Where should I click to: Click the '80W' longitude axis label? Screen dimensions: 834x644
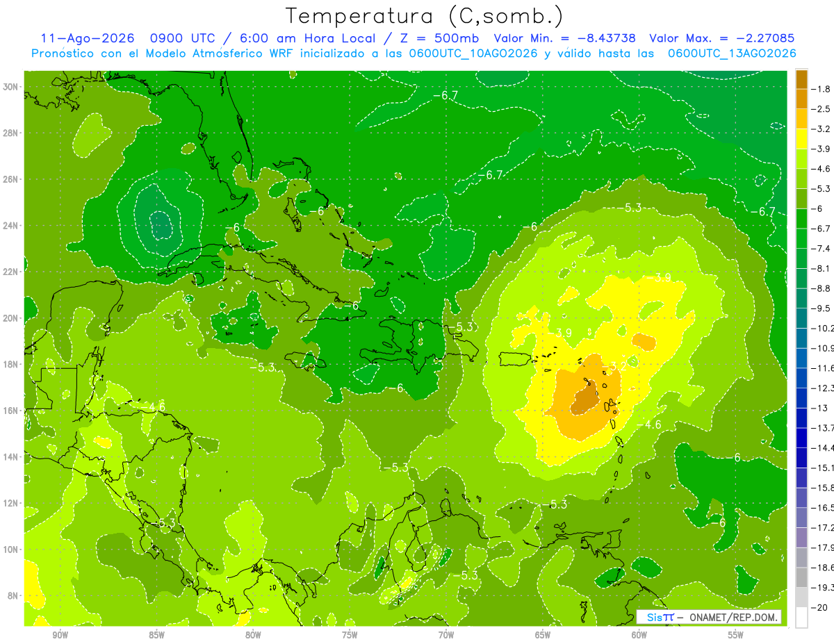[x=253, y=635]
